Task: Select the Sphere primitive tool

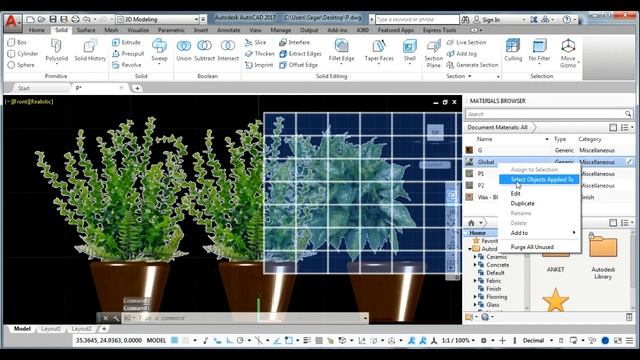Action: (21, 65)
